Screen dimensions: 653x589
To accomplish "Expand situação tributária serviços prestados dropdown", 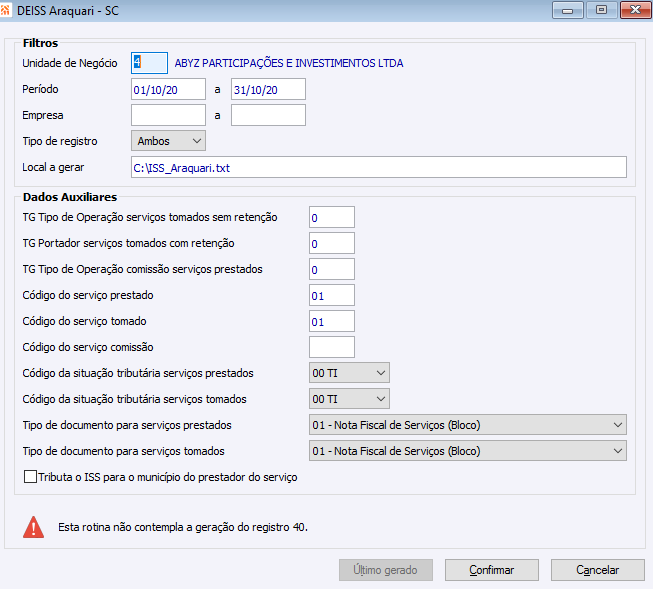I will tap(349, 373).
